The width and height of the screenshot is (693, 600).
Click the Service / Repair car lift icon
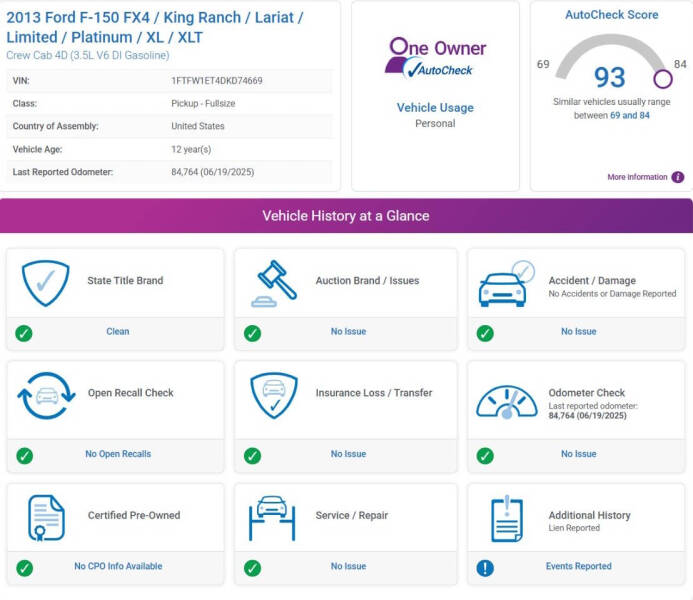pos(273,516)
